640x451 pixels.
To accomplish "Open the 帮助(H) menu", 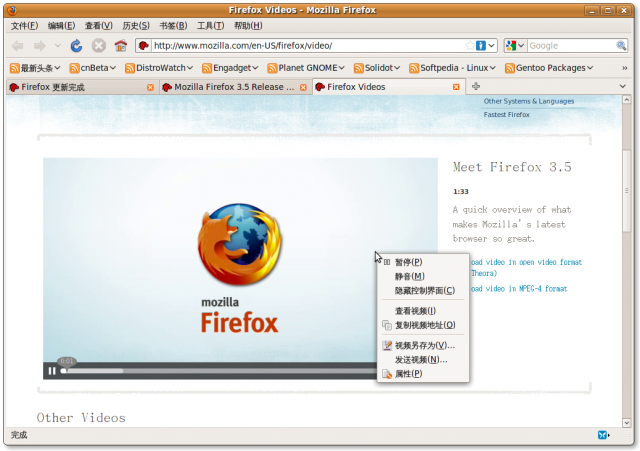I will [x=248, y=26].
